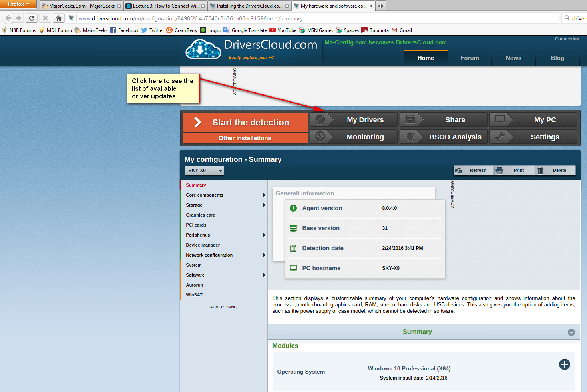The height and width of the screenshot is (392, 587).
Task: Open the Tutanota bookmark
Action: [x=375, y=30]
